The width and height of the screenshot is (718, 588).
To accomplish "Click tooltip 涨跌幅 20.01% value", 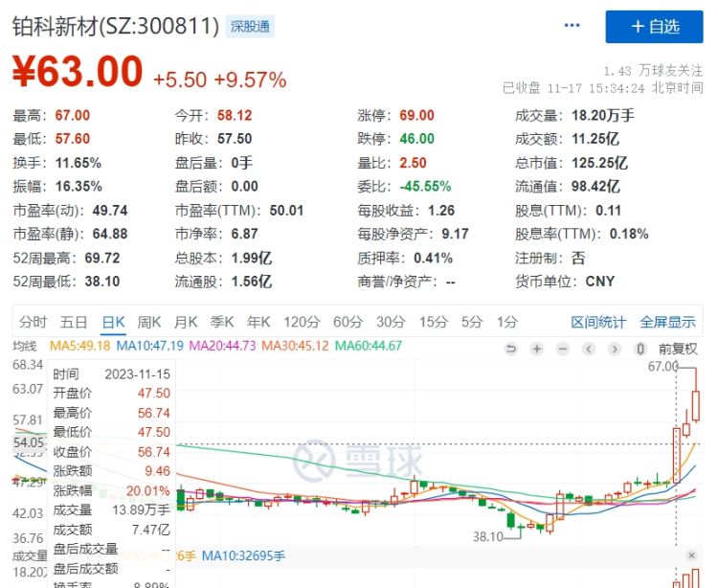I will (x=147, y=491).
